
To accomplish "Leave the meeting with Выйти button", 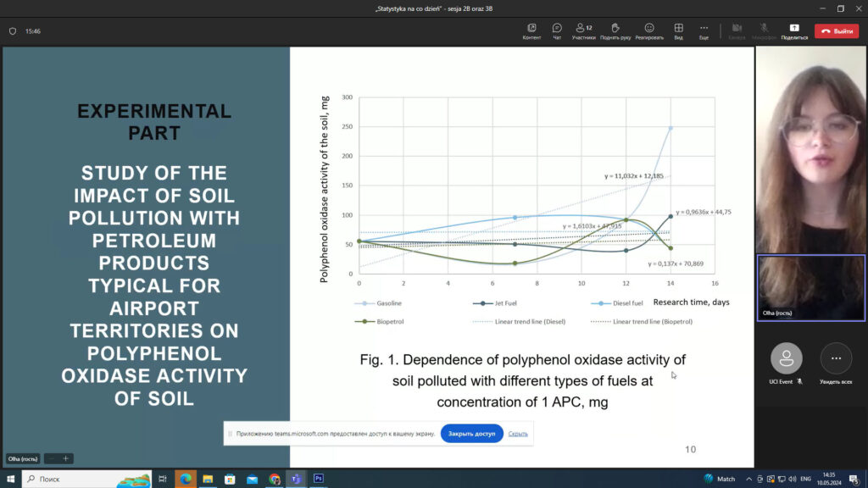I will point(837,31).
